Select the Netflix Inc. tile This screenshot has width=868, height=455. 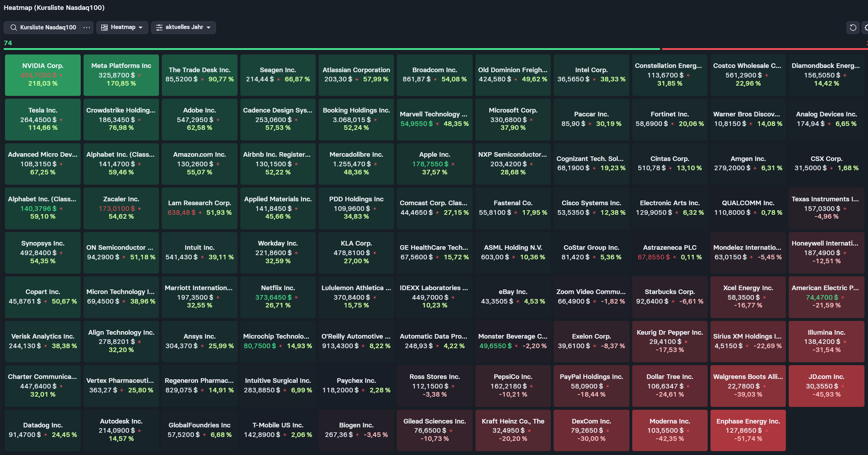(x=278, y=297)
